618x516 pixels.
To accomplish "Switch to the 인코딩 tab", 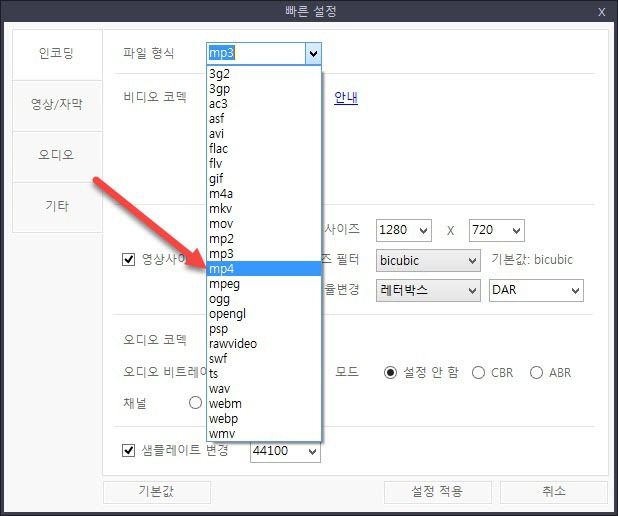I will pyautogui.click(x=57, y=54).
